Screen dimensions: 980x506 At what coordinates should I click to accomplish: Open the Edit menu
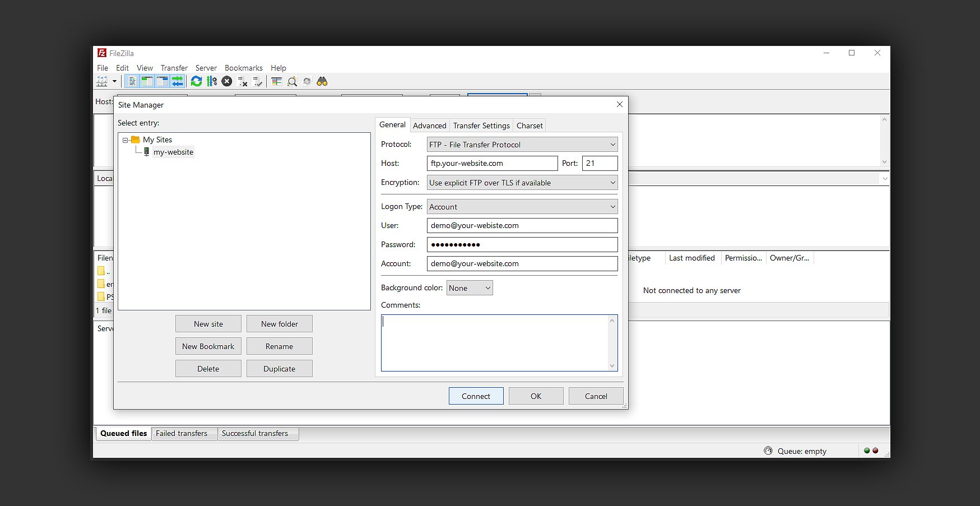[122, 68]
